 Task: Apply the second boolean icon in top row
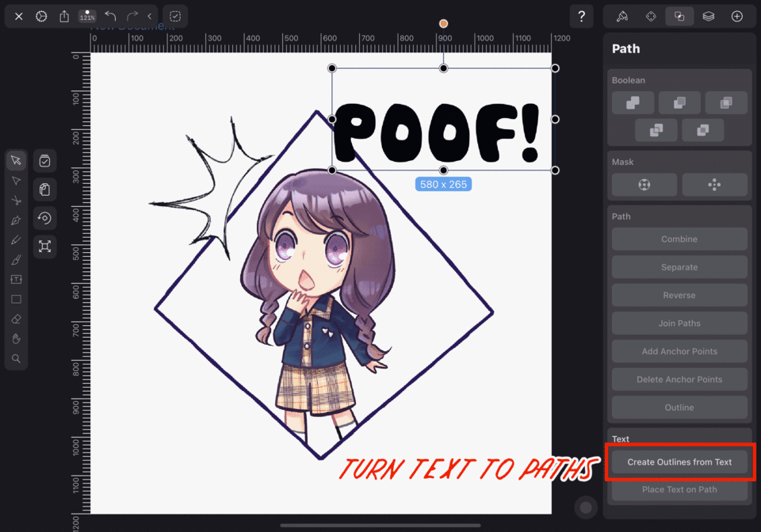(679, 103)
